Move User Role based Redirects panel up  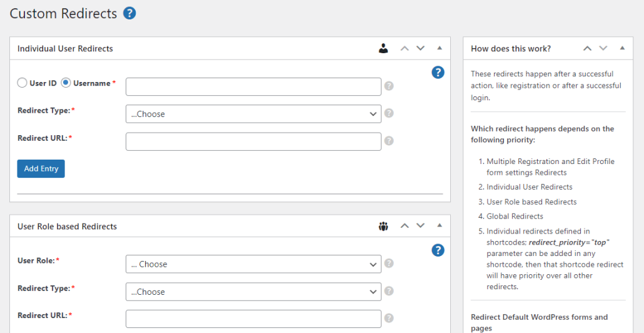coord(404,226)
